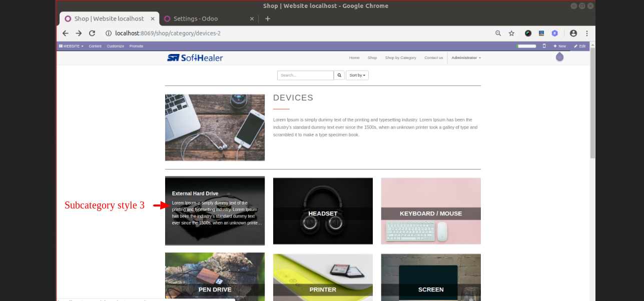
Task: Go back to the previous browser page
Action: 66,33
